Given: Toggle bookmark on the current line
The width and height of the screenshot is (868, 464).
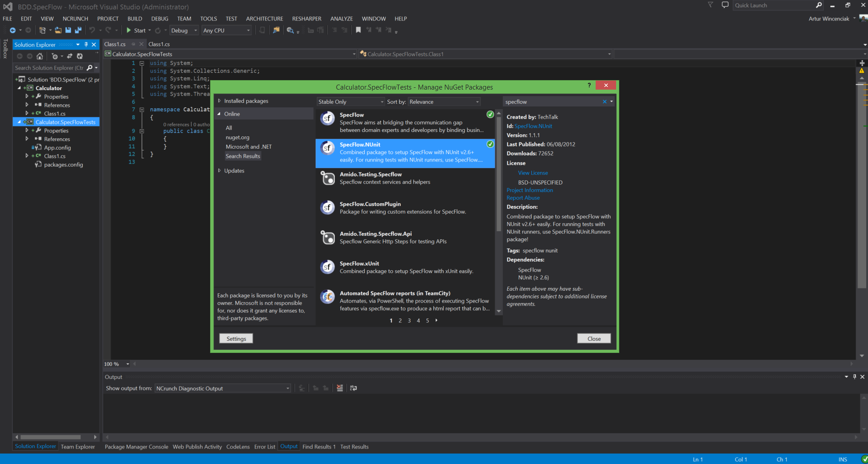Looking at the screenshot, I should point(358,30).
